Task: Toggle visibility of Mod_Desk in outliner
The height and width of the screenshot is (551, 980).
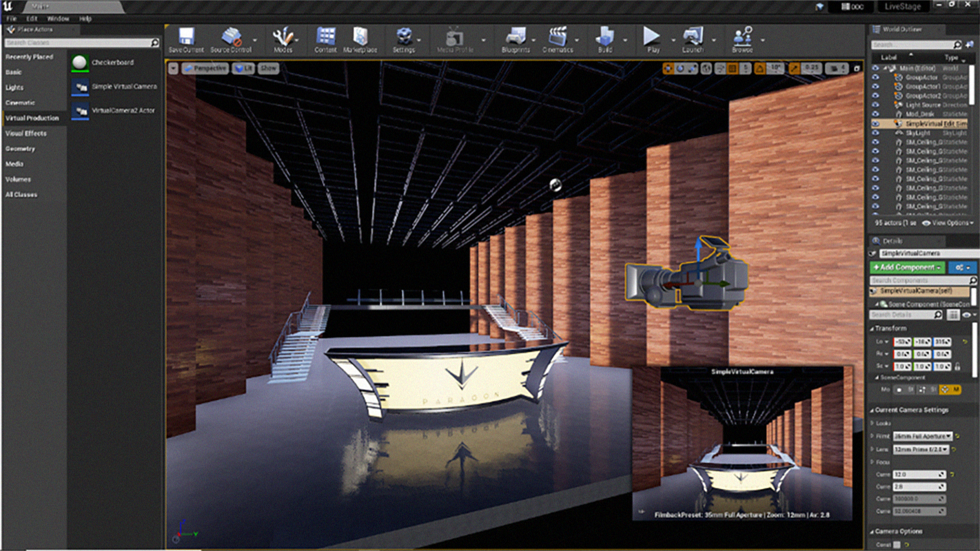Action: tap(875, 114)
